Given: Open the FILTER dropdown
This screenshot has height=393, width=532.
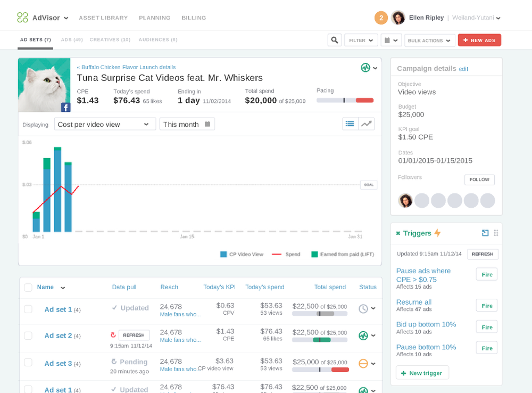Looking at the screenshot, I should [361, 40].
